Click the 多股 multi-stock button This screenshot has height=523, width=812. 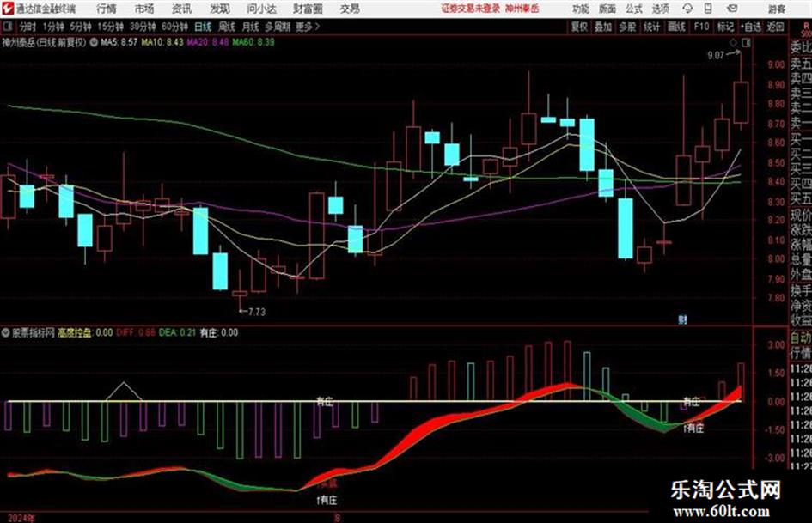point(627,27)
